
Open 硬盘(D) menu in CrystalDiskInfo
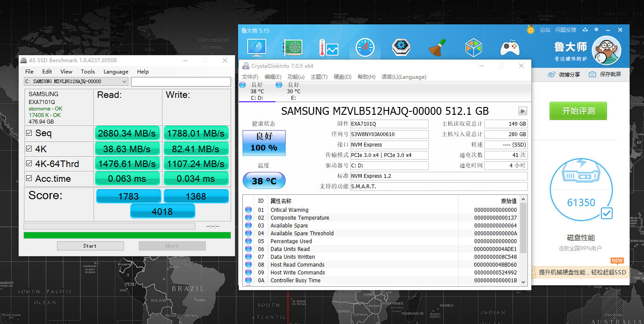pos(342,77)
